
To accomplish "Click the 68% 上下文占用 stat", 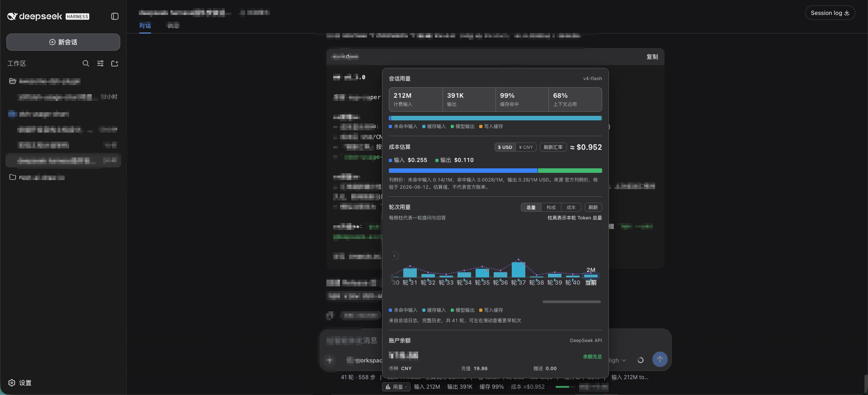I will 575,100.
